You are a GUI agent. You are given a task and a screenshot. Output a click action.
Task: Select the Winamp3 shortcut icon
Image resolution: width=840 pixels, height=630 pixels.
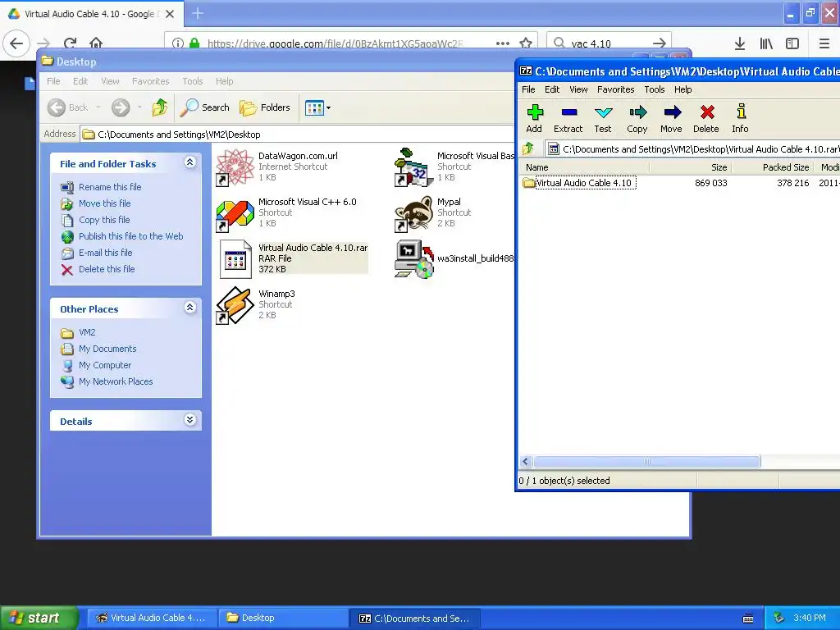(235, 305)
